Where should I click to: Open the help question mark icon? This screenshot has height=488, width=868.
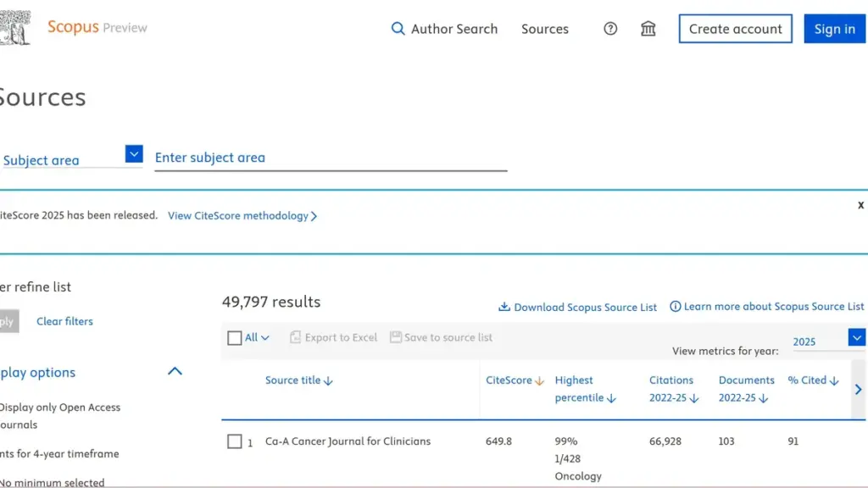tap(610, 29)
